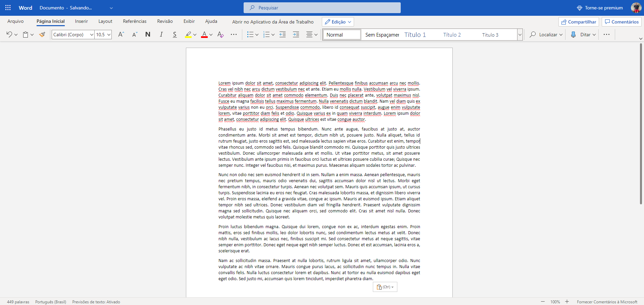Open the Ditar options dropdown arrow

tap(594, 35)
